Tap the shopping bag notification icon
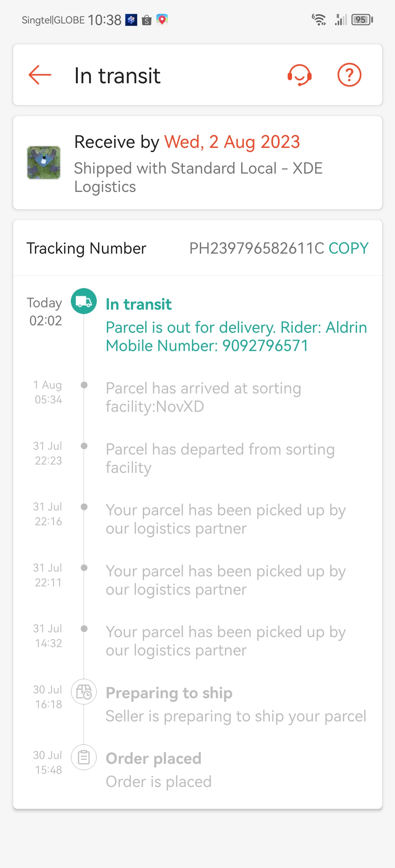The image size is (395, 868). coord(147,21)
